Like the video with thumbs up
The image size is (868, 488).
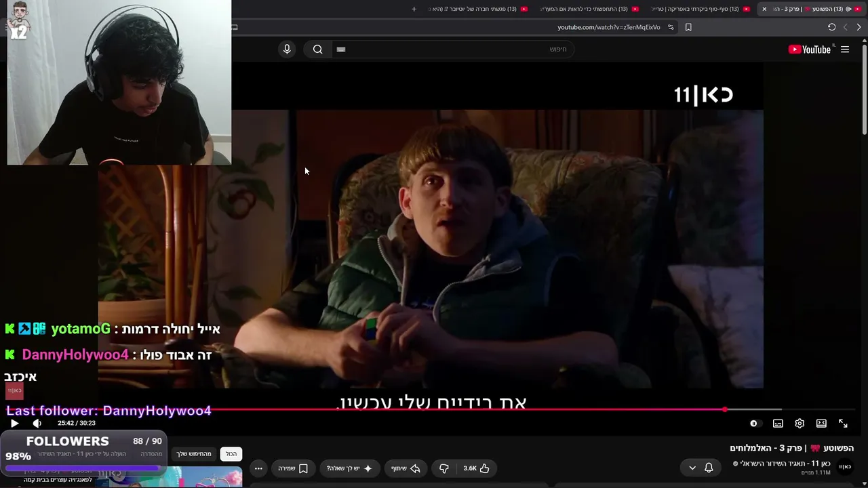(x=476, y=468)
